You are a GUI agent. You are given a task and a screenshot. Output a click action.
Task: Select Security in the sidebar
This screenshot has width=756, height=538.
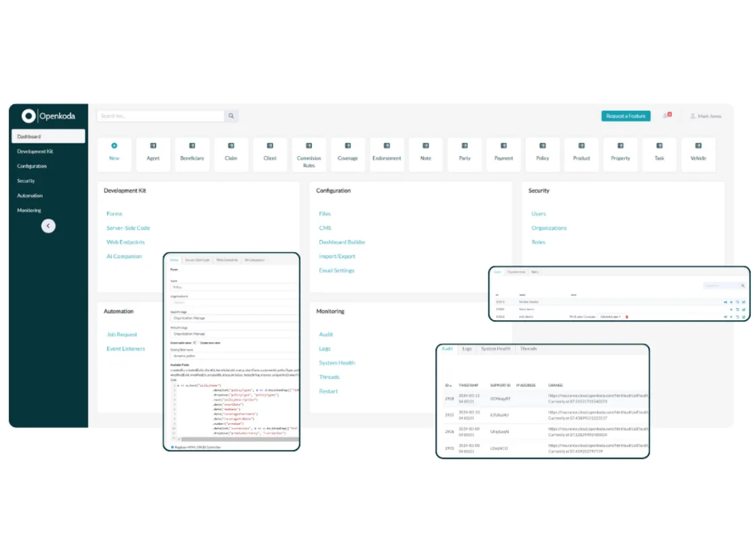point(26,181)
